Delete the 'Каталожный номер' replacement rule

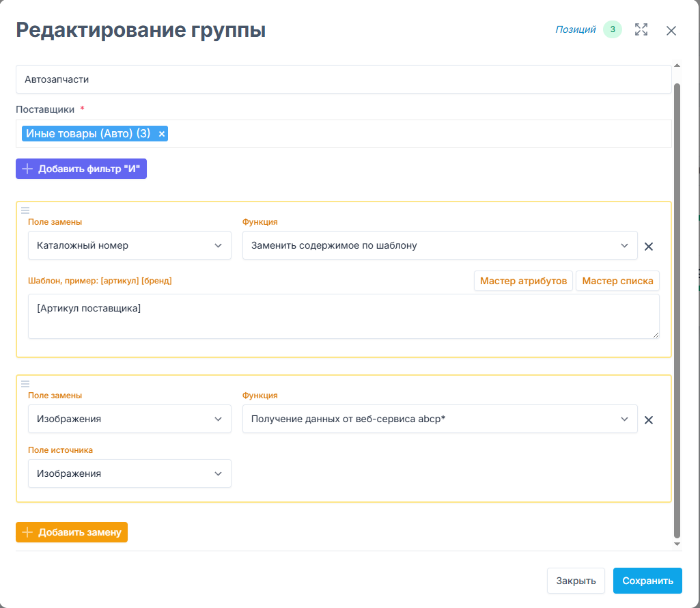coord(649,247)
